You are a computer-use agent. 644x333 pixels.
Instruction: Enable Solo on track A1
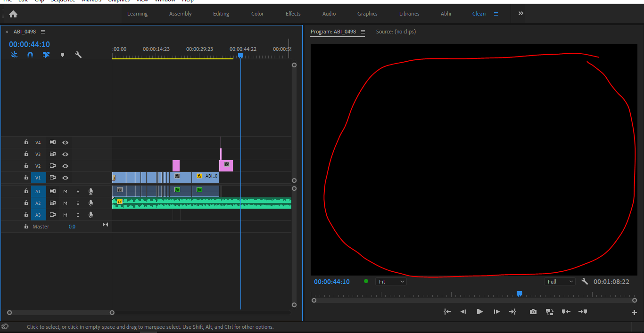[x=77, y=191]
